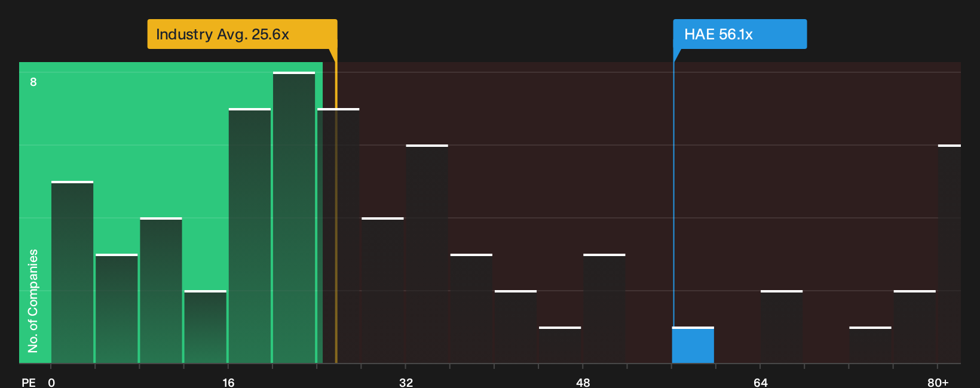Image resolution: width=980 pixels, height=388 pixels.
Task: Select the bar starting at PE 16
Action: click(x=250, y=236)
